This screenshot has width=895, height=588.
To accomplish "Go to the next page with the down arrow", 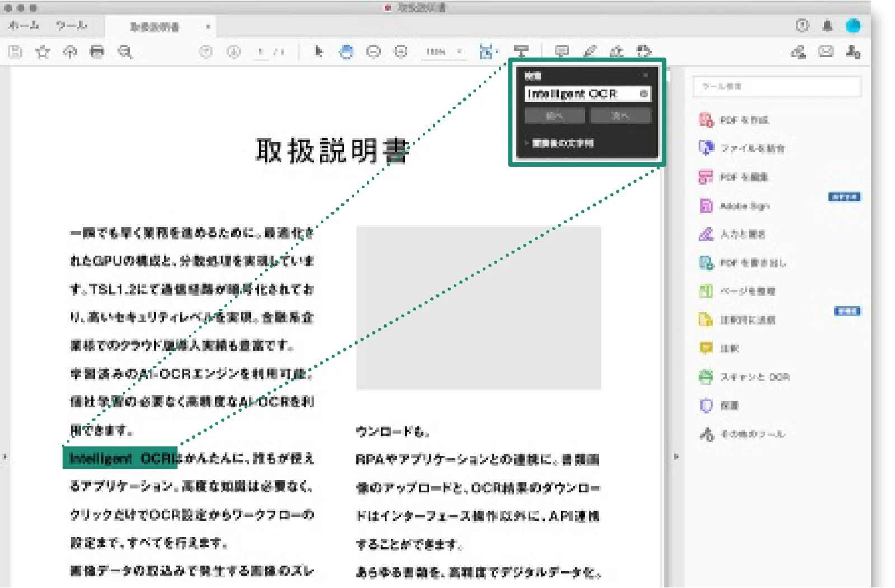I will pyautogui.click(x=234, y=52).
